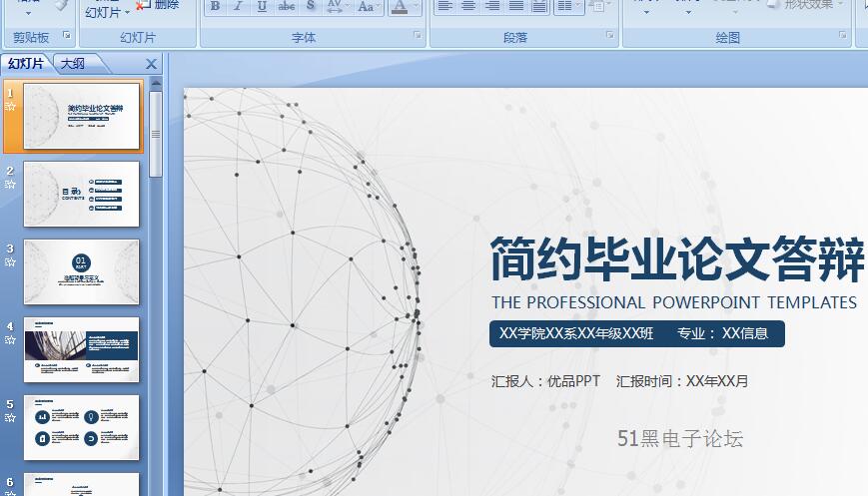Select slide 5 thumbnail with four icons
The image size is (868, 496).
[x=81, y=427]
